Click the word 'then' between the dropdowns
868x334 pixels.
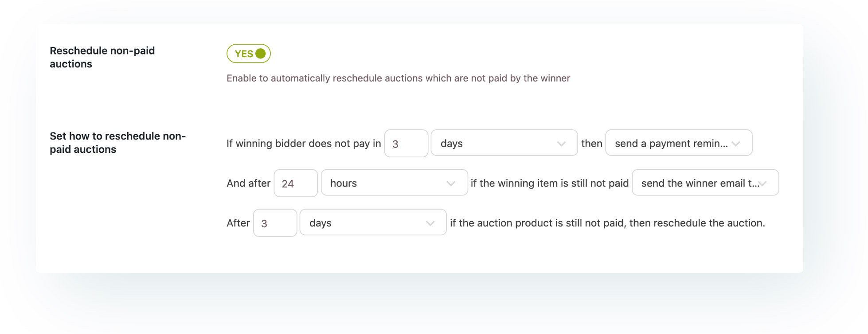click(592, 144)
